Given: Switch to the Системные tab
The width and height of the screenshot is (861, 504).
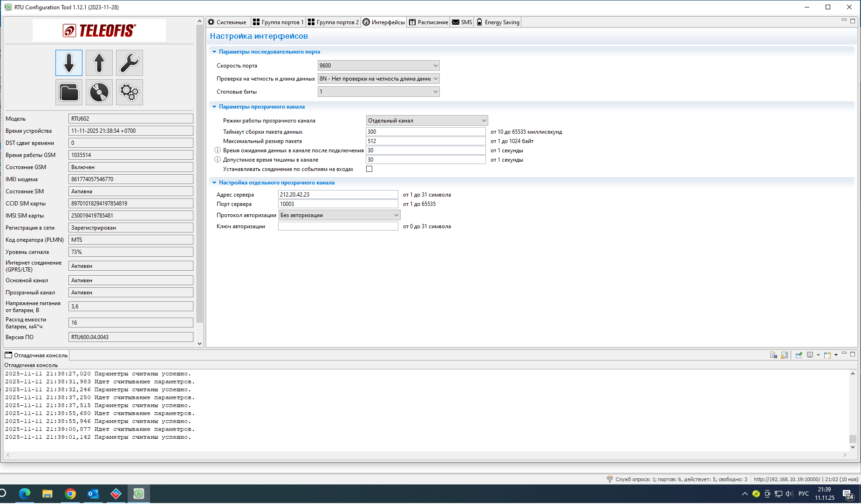Looking at the screenshot, I should click(x=227, y=22).
